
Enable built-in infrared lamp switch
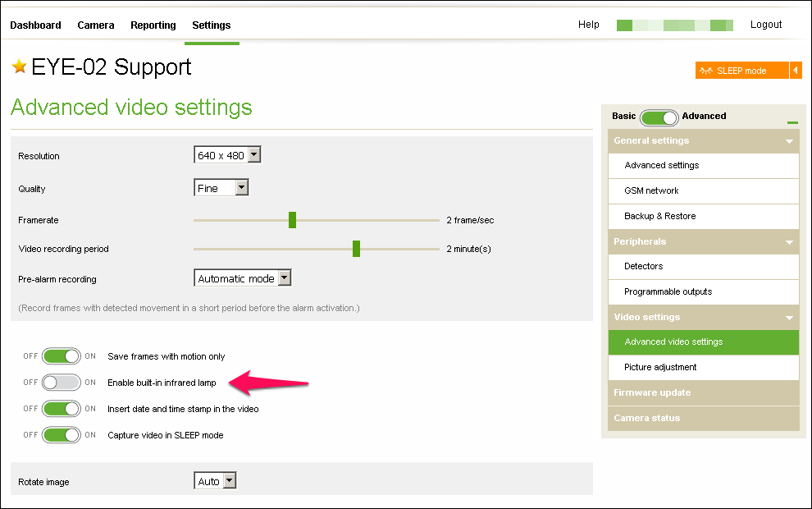click(x=62, y=383)
